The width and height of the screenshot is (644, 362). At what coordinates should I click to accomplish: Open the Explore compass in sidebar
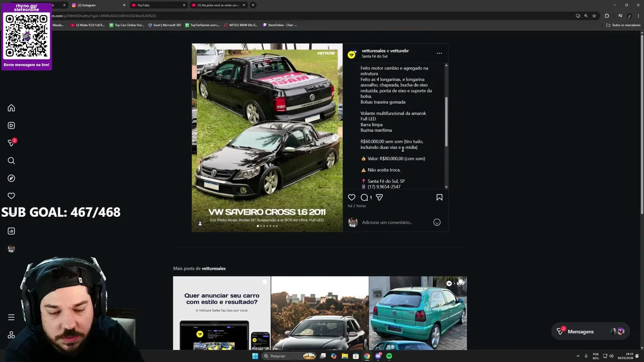click(x=11, y=178)
